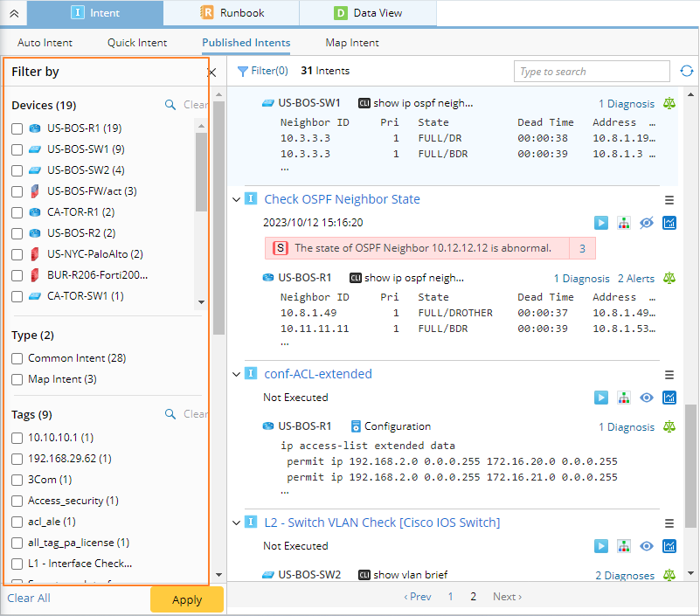
Task: Collapse the Check OSPF Neighbor State intent
Action: pyautogui.click(x=237, y=199)
